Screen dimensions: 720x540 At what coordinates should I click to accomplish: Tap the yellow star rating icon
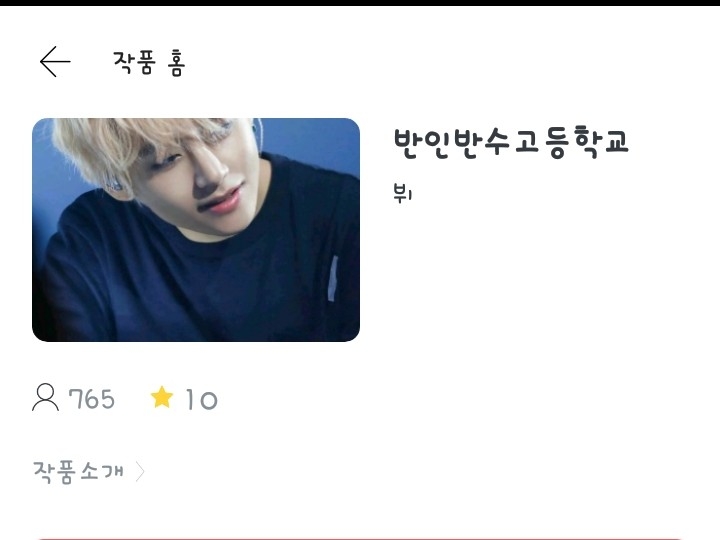[162, 397]
